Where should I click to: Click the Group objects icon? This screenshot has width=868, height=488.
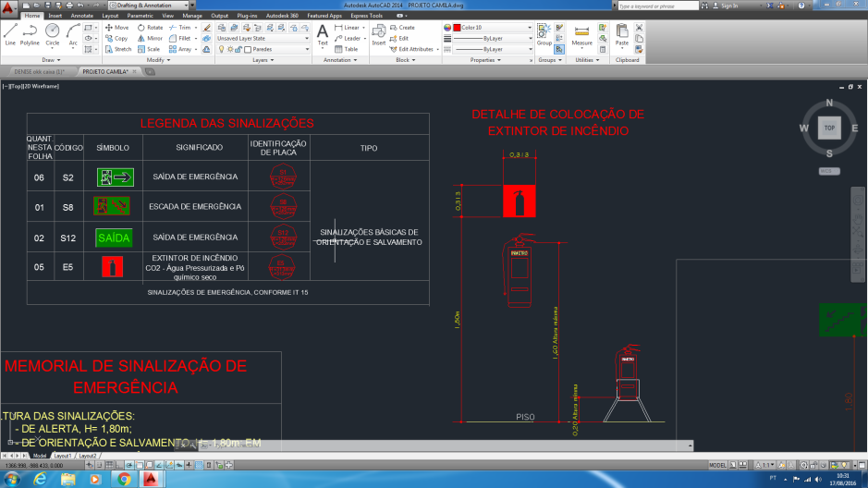(x=544, y=33)
